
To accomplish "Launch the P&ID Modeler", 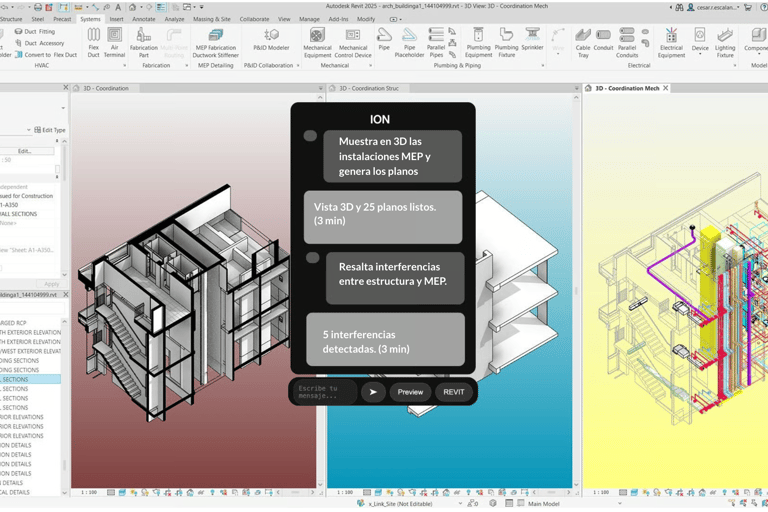I will click(x=271, y=39).
